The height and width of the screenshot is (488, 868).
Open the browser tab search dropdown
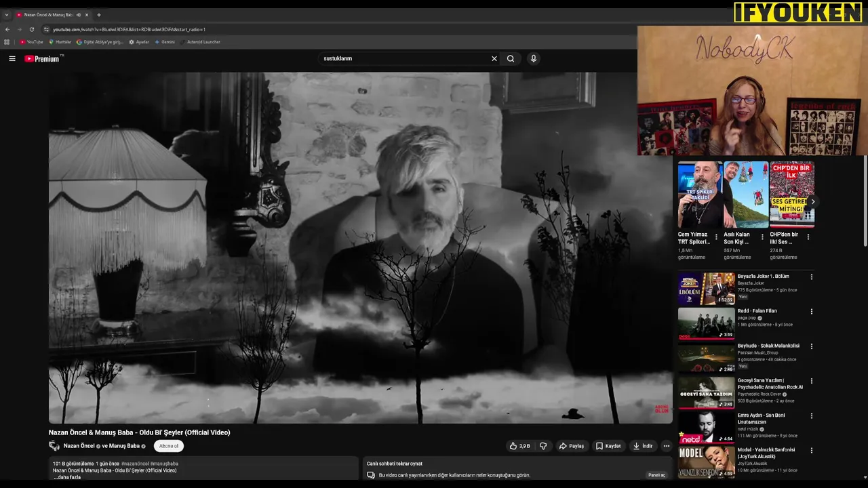click(x=7, y=15)
